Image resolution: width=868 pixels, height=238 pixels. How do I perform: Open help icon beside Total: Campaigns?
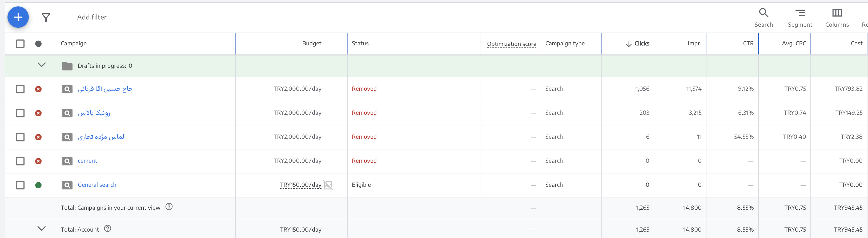click(169, 207)
